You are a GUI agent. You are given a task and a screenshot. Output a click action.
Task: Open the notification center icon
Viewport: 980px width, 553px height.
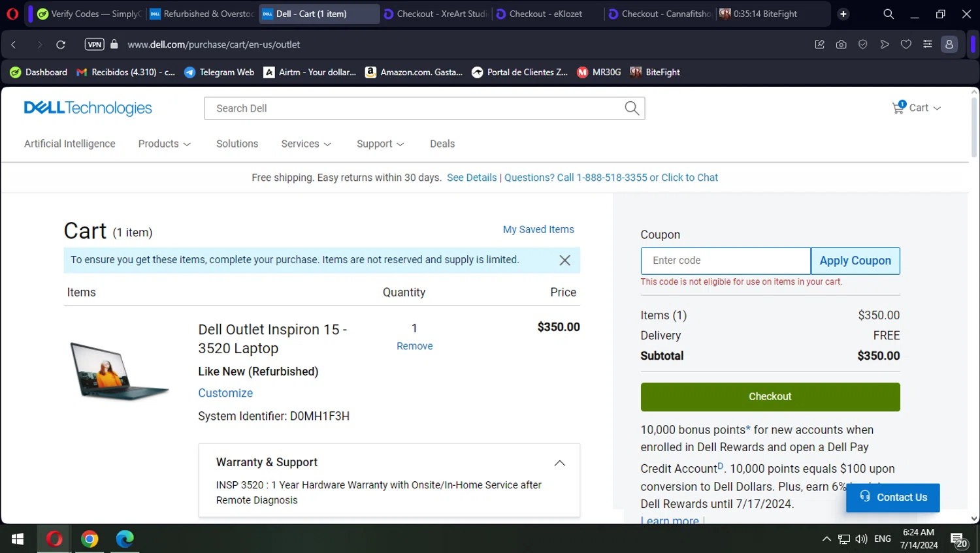point(959,540)
